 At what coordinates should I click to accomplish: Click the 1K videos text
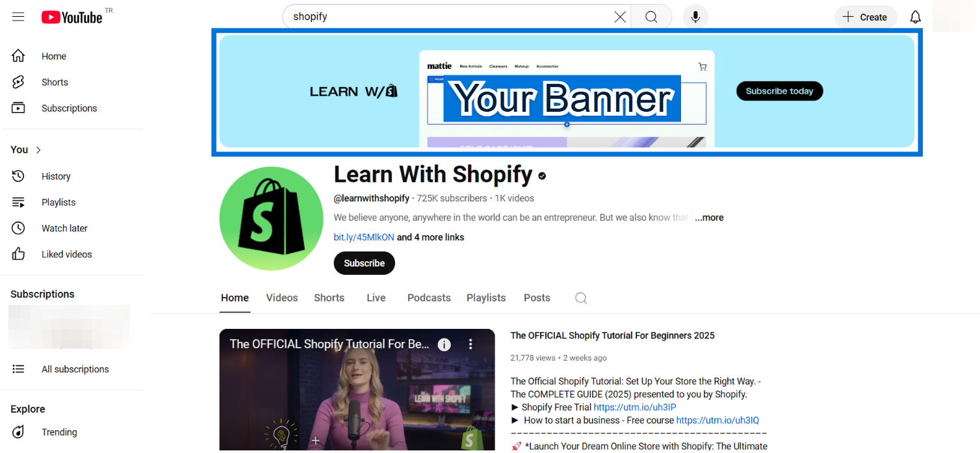(x=514, y=198)
